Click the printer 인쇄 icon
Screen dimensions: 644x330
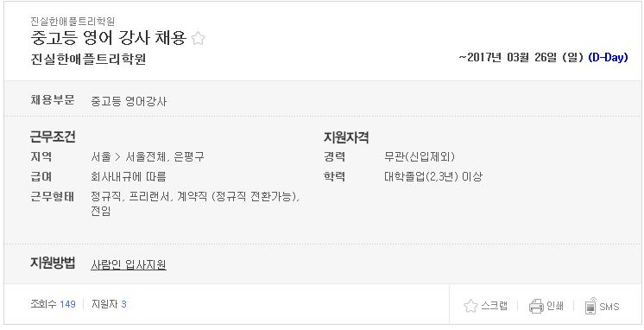pyautogui.click(x=536, y=306)
